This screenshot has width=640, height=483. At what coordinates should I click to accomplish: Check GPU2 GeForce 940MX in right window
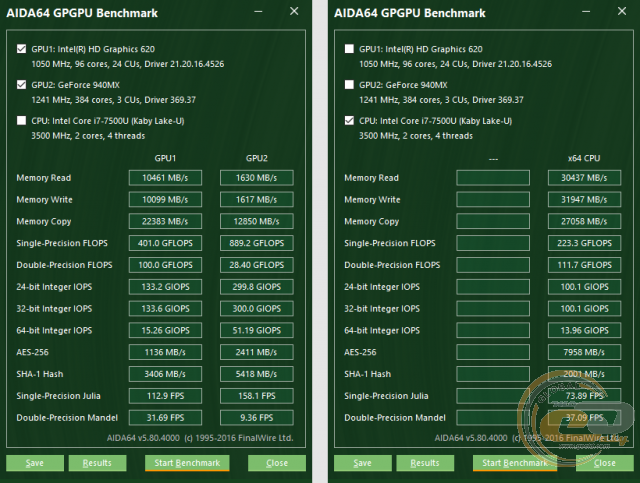[349, 85]
